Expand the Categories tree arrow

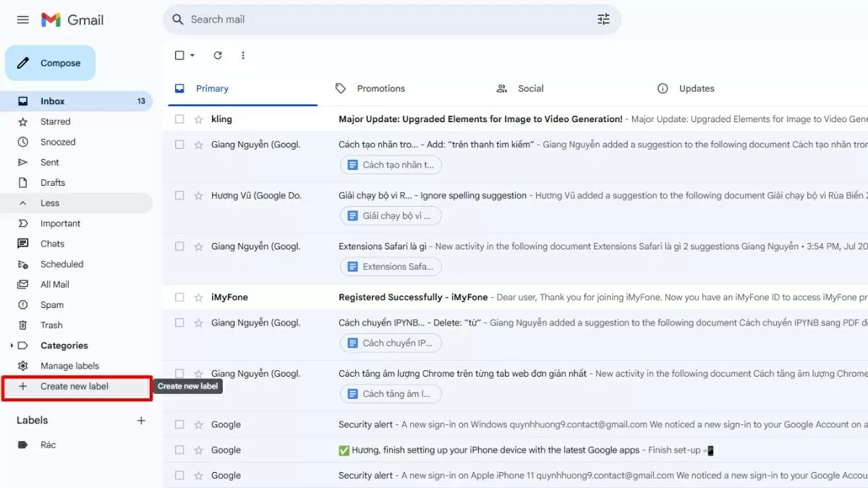point(12,346)
